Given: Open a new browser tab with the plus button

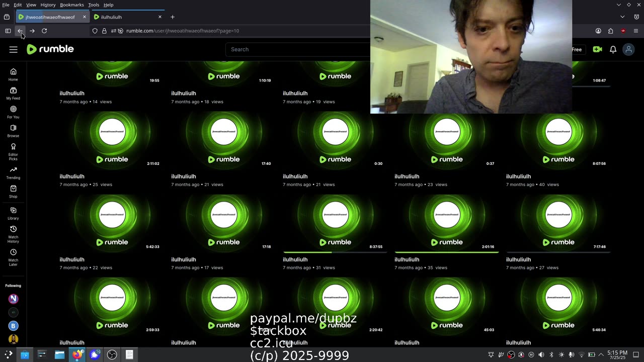Looking at the screenshot, I should tap(173, 17).
